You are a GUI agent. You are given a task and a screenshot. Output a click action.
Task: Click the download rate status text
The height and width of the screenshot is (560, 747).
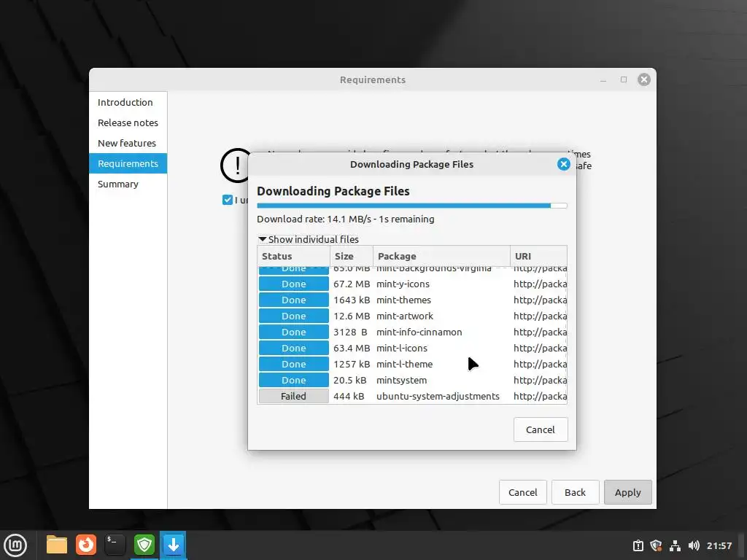coord(345,219)
